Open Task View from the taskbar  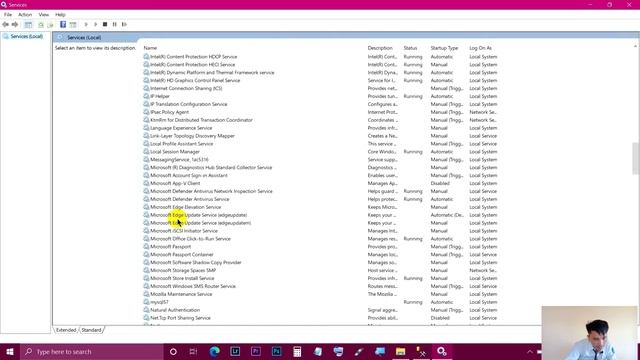[193, 352]
